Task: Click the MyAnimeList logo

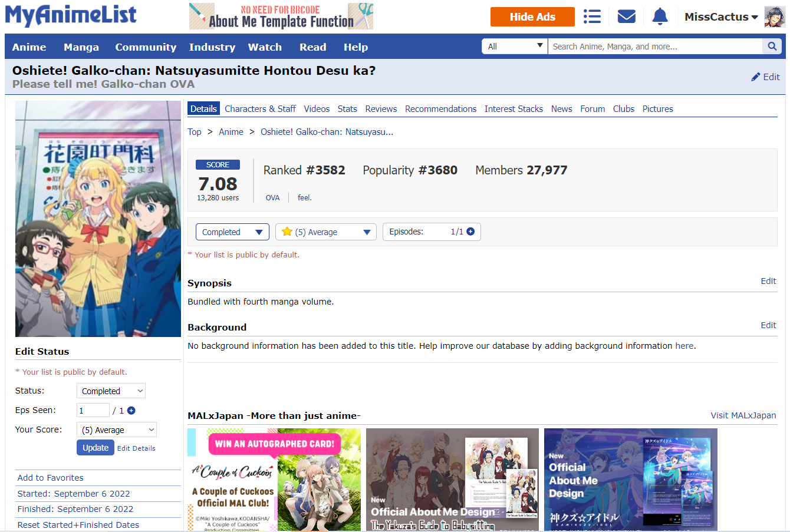Action: tap(71, 15)
